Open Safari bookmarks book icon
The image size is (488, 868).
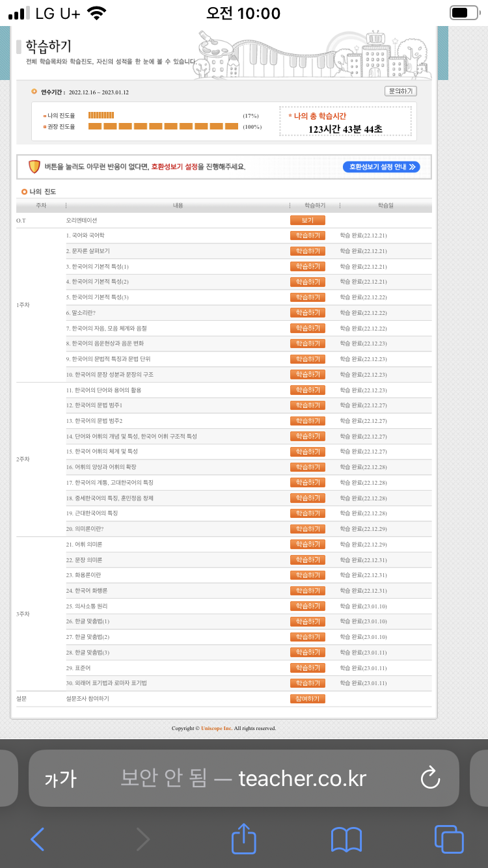coord(346,839)
